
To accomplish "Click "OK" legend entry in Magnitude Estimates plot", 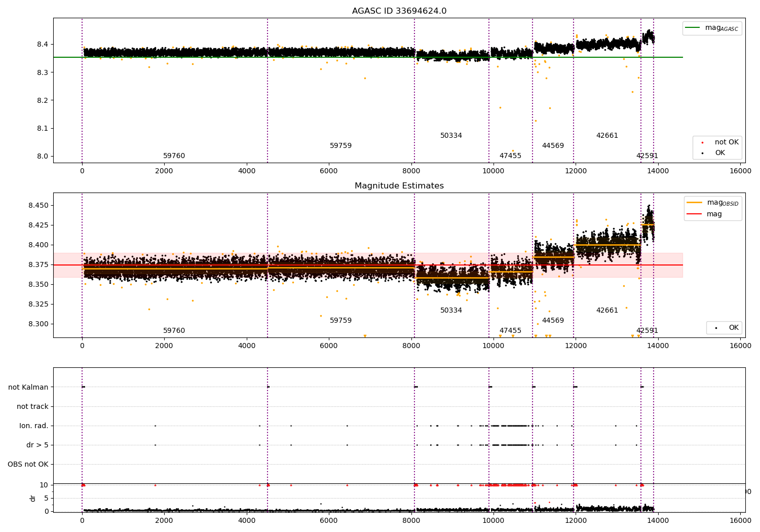I will (x=734, y=328).
